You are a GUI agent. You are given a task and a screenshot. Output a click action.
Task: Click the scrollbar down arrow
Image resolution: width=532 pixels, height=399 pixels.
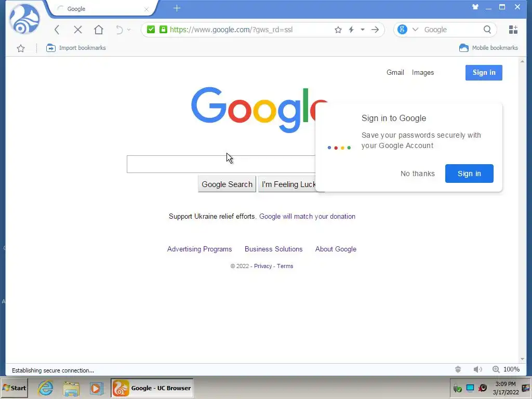pyautogui.click(x=522, y=360)
